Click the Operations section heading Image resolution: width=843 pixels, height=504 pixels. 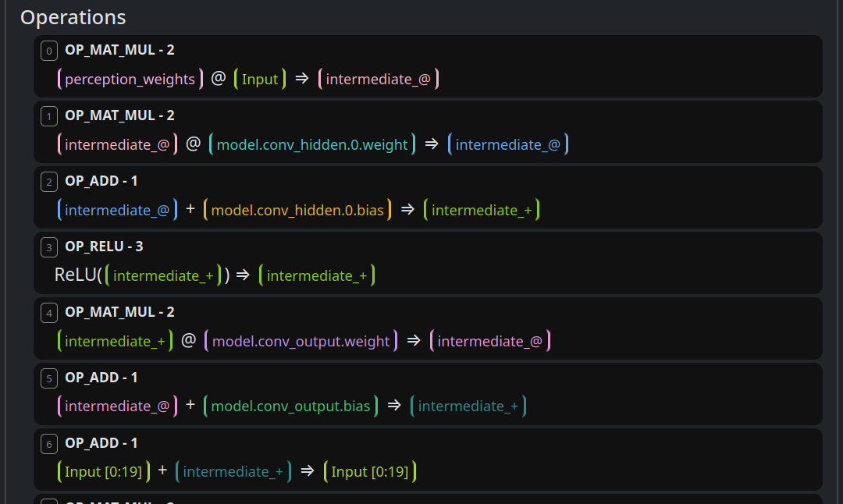[73, 17]
